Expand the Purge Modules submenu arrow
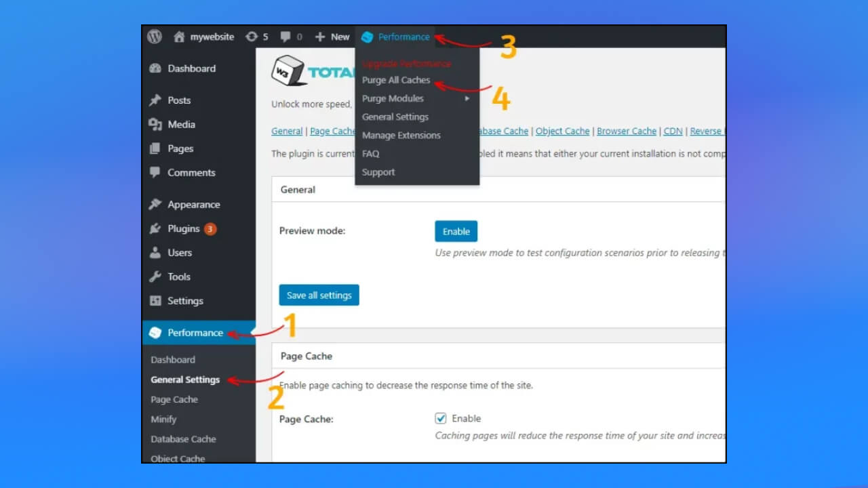868x488 pixels. click(x=467, y=99)
